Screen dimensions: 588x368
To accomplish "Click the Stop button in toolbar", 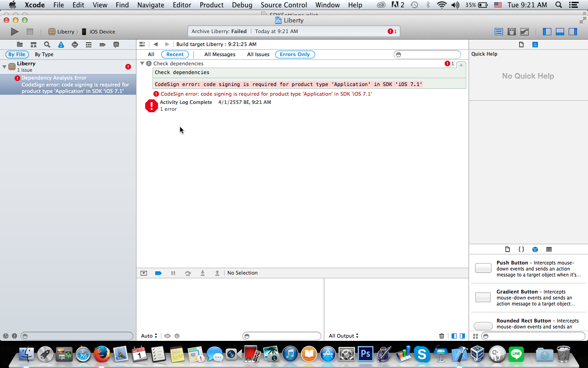I will [30, 32].
